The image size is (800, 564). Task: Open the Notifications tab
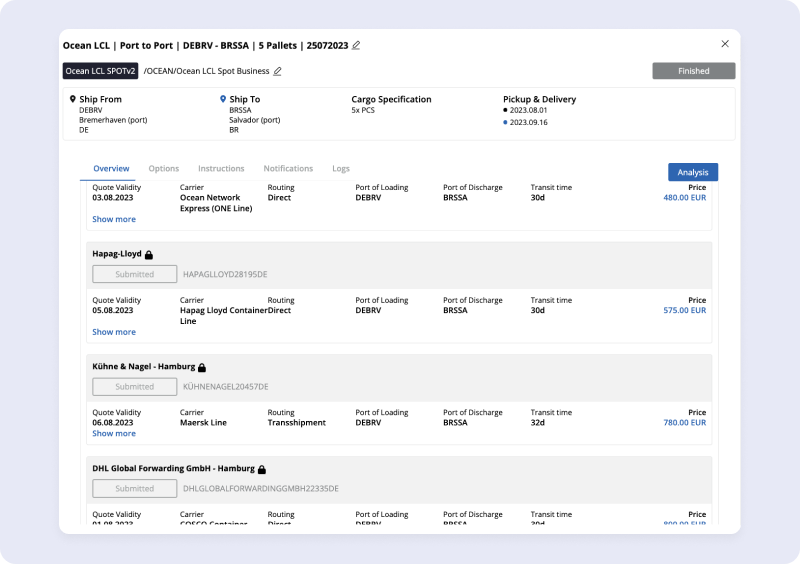point(288,168)
